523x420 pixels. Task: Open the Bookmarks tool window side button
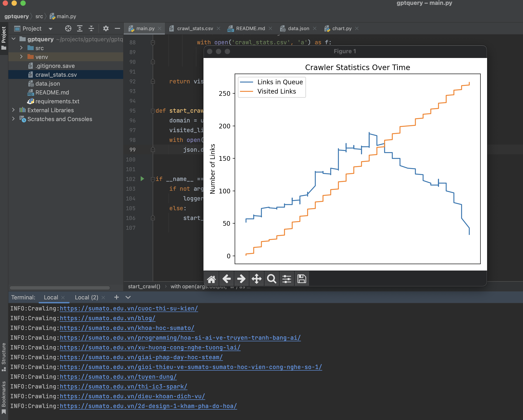tap(4, 397)
